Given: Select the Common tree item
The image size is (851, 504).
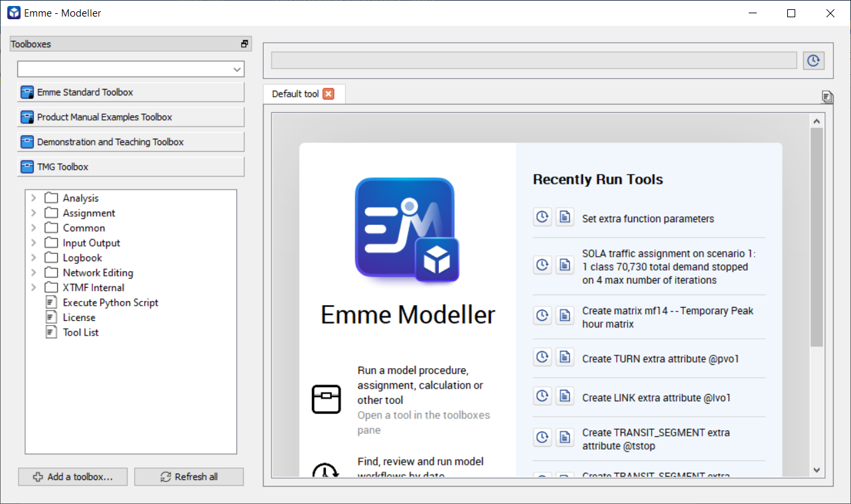Looking at the screenshot, I should (84, 227).
